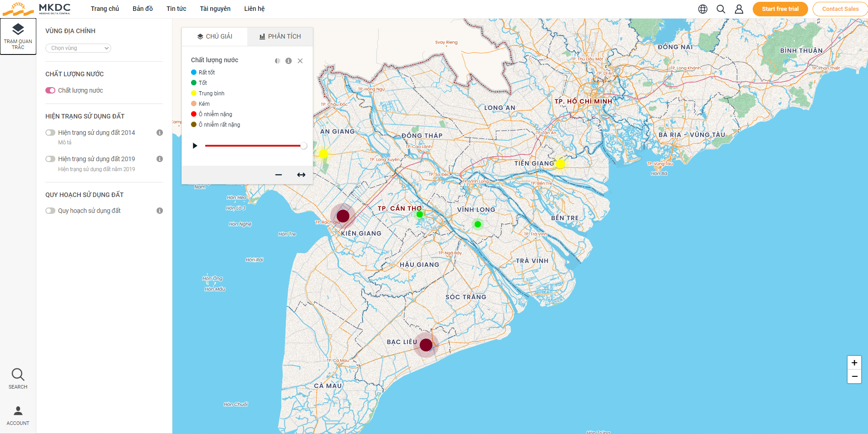The image size is (868, 434).
Task: Minimize the legend panel
Action: click(x=279, y=175)
